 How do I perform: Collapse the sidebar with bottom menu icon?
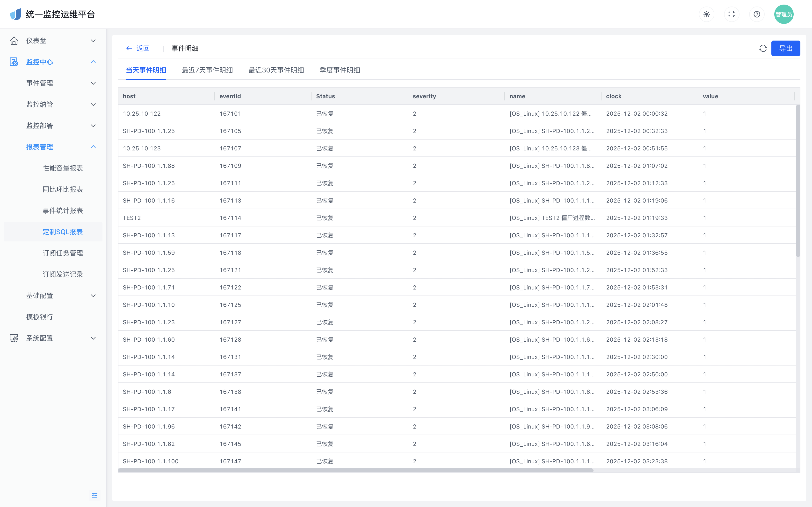95,495
